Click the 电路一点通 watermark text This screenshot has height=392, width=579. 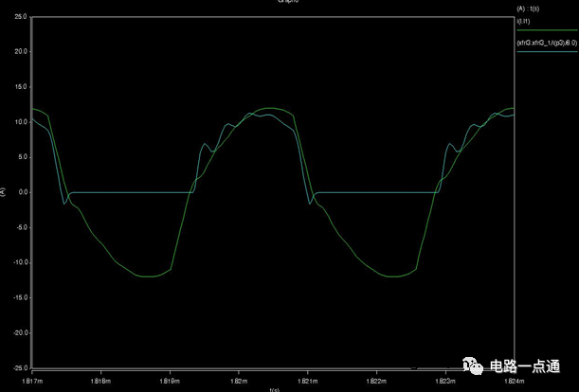point(524,366)
